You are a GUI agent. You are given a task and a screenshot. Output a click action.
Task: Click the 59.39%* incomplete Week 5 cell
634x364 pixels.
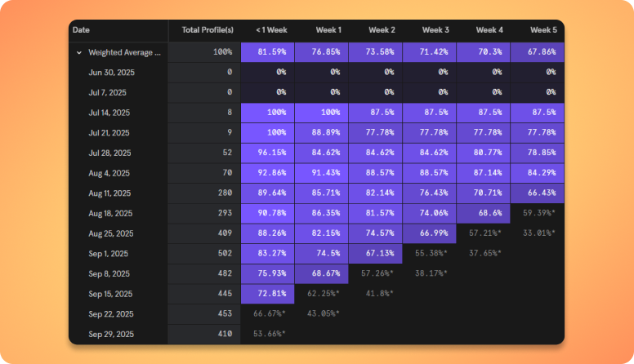coord(538,213)
